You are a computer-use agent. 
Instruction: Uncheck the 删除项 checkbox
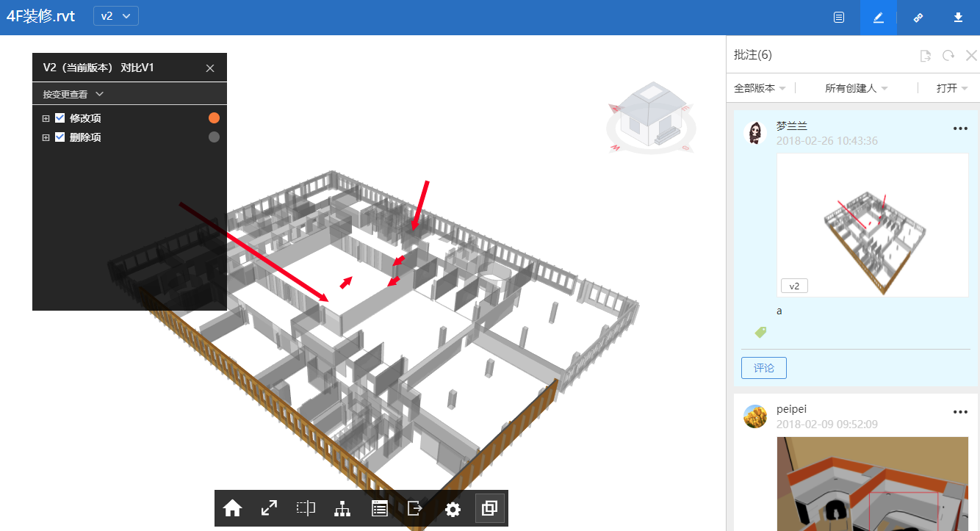[60, 137]
